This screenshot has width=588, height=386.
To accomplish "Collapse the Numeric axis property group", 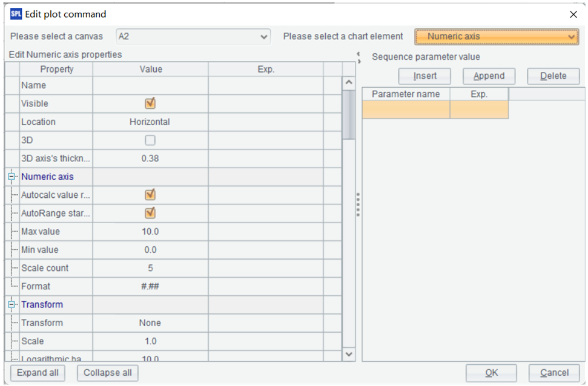I will (x=11, y=177).
